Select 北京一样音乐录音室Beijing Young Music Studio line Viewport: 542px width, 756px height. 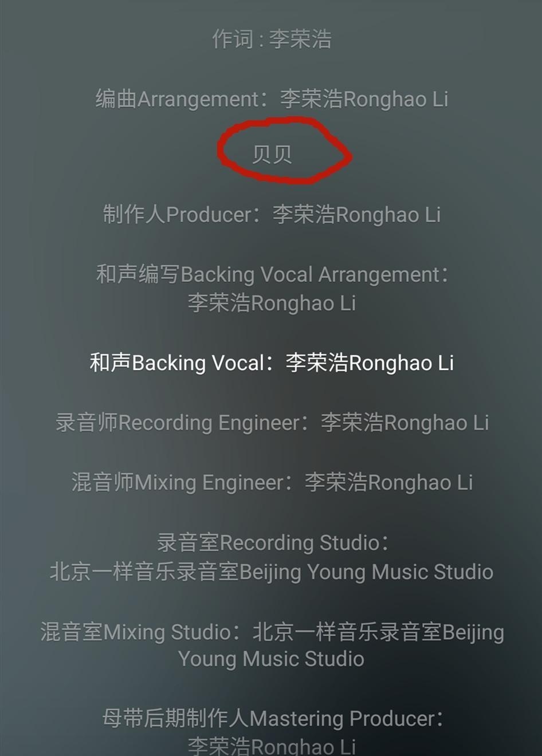pyautogui.click(x=272, y=572)
